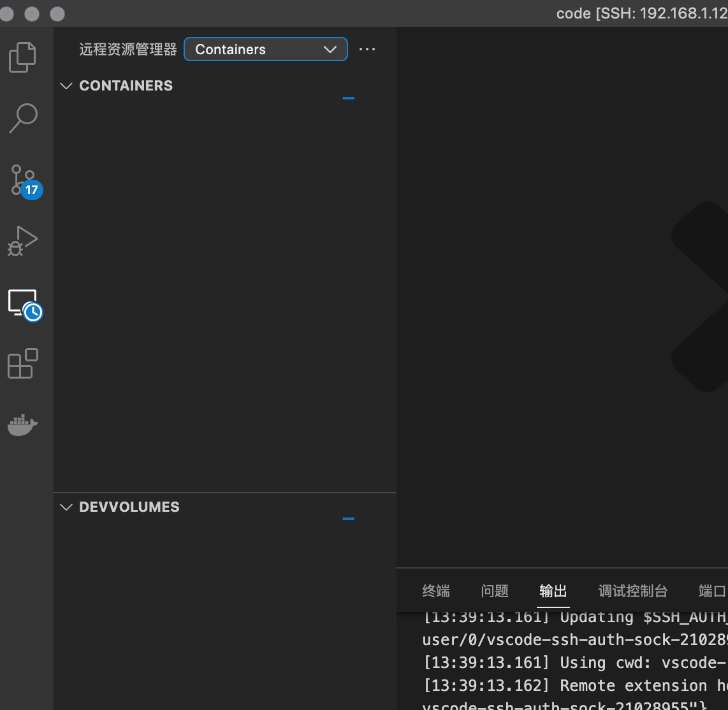Open Containers dropdown in Remote Explorer

(x=266, y=49)
